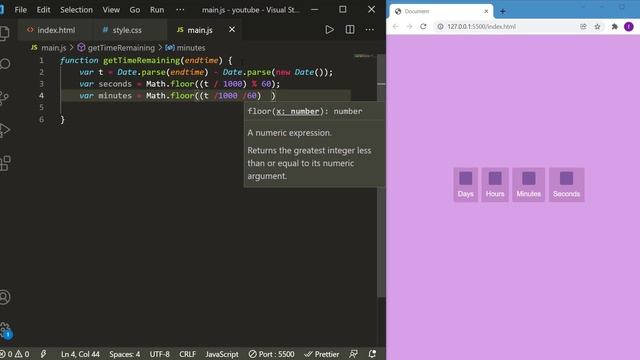This screenshot has width=640, height=360.
Task: Click the word seconds on line 3
Action: coord(115,84)
